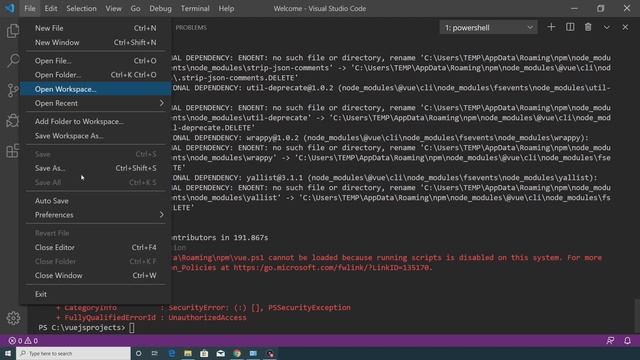The width and height of the screenshot is (640, 360).
Task: Launch Edge browser from taskbar
Action: click(172, 353)
